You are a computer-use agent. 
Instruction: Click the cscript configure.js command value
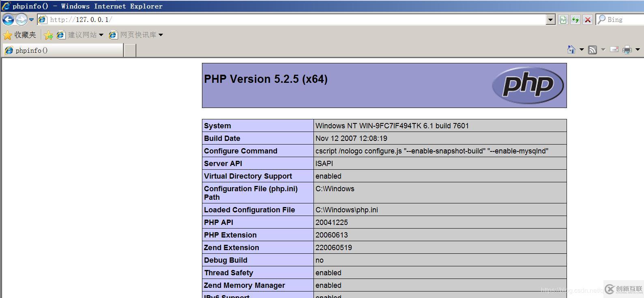432,151
